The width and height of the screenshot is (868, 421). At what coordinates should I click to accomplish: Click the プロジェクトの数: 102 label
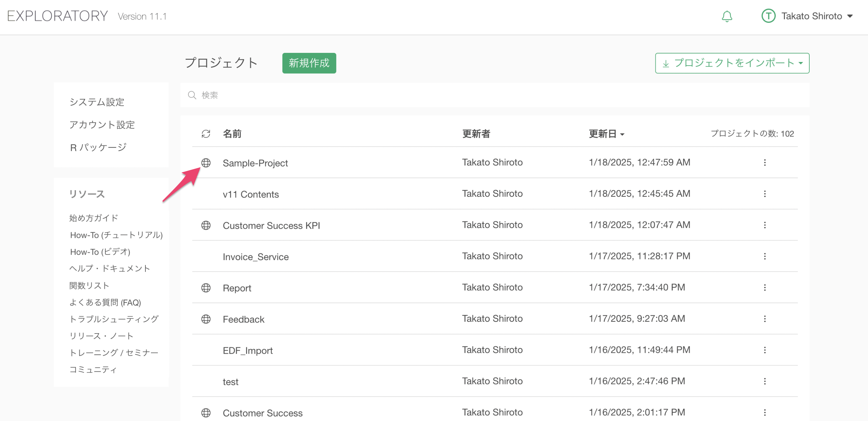pyautogui.click(x=752, y=133)
